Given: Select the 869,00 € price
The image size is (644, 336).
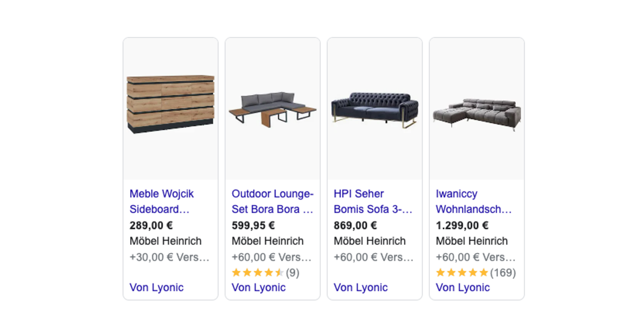Looking at the screenshot, I should coord(355,225).
